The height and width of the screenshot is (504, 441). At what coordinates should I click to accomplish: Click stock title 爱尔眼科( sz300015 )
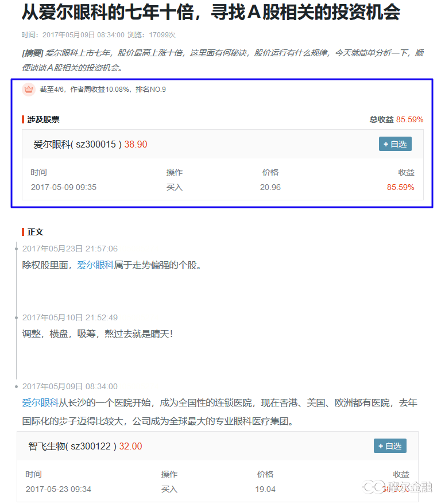(78, 144)
